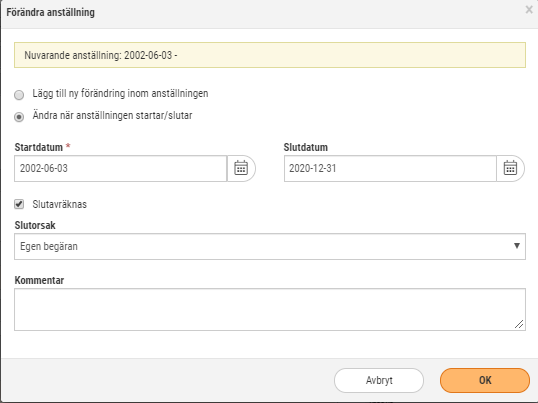Select the Ändra när anställningen startar/slutar radio
538x403 pixels.
tap(19, 117)
